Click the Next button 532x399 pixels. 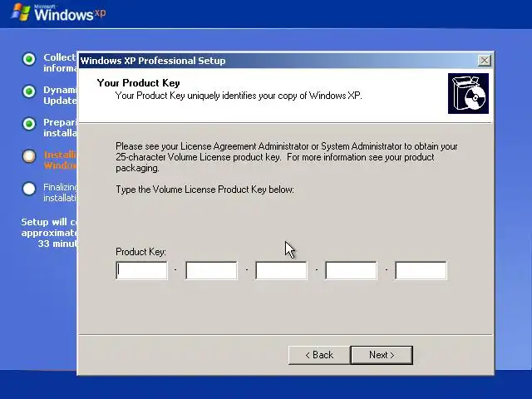pyautogui.click(x=382, y=355)
